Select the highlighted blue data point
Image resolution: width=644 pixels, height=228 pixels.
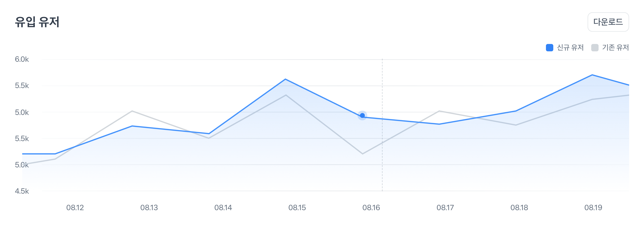point(362,115)
